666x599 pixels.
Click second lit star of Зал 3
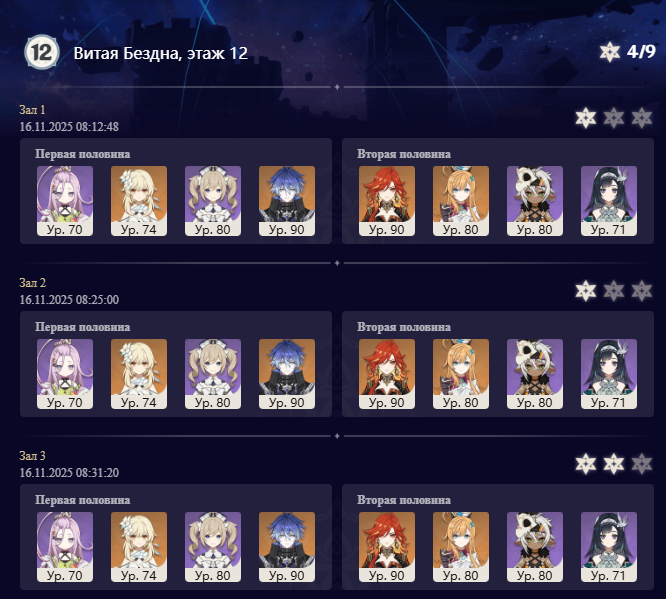coord(614,464)
